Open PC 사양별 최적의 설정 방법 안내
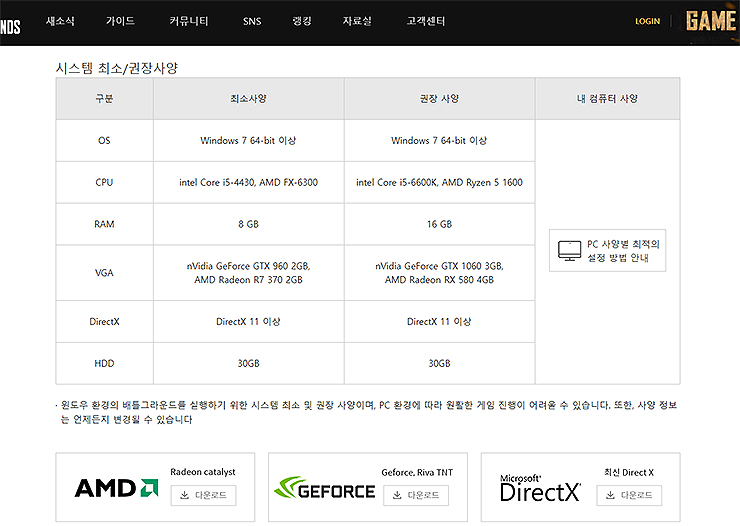Viewport: 740px width, 526px height. [607, 250]
